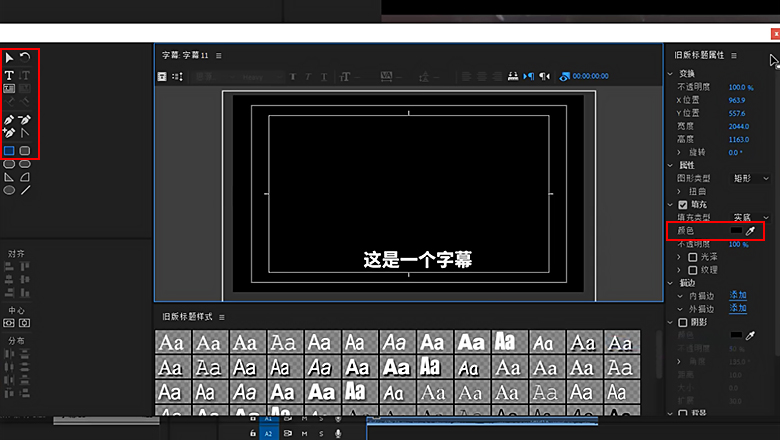The image size is (780, 440).
Task: Collapse the 属性 properties section
Action: [x=671, y=165]
